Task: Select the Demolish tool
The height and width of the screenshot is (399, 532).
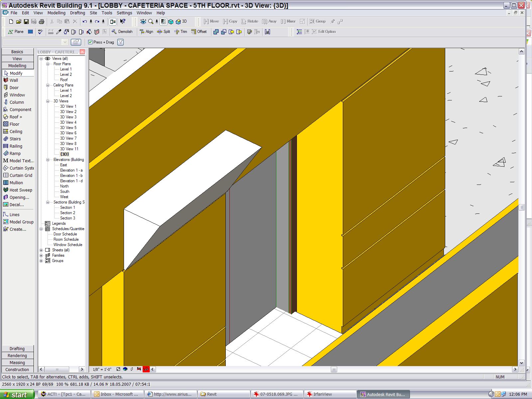Action: pyautogui.click(x=122, y=32)
